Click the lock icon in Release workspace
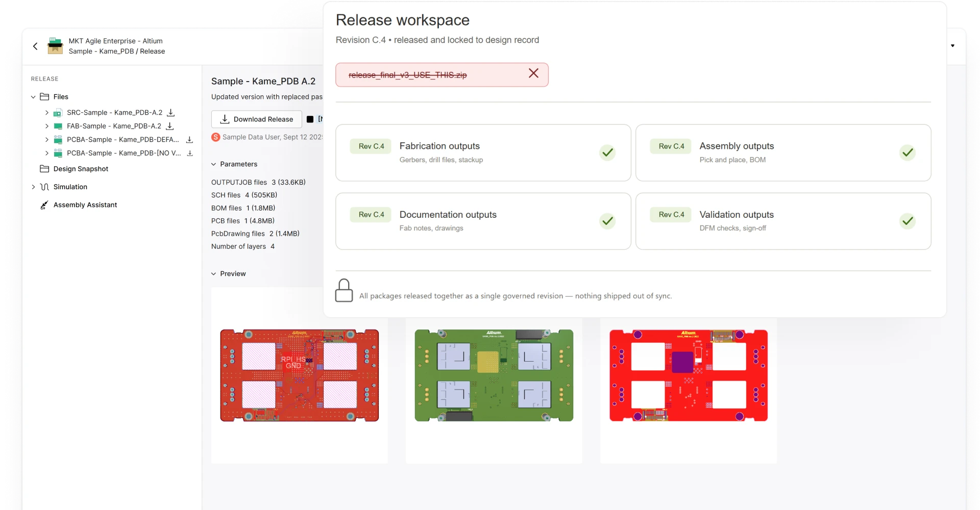 click(344, 290)
